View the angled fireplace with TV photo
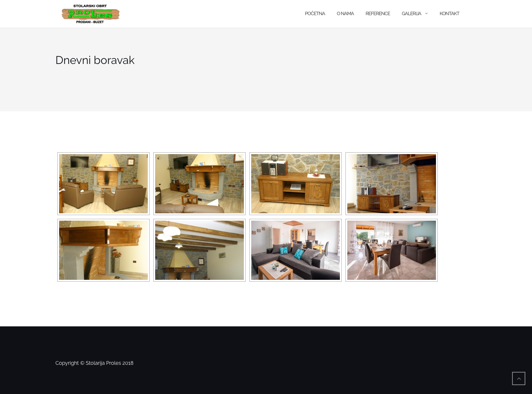The image size is (532, 394). pos(199,184)
